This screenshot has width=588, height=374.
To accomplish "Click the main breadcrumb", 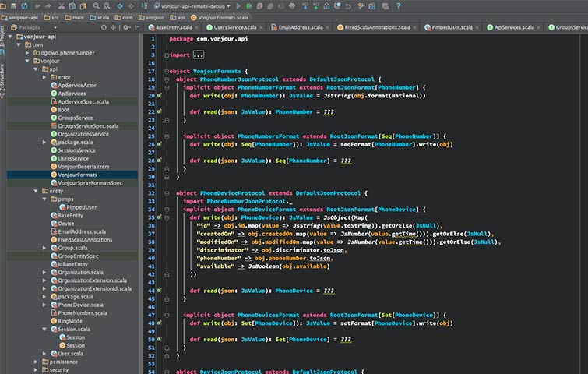I will point(74,18).
